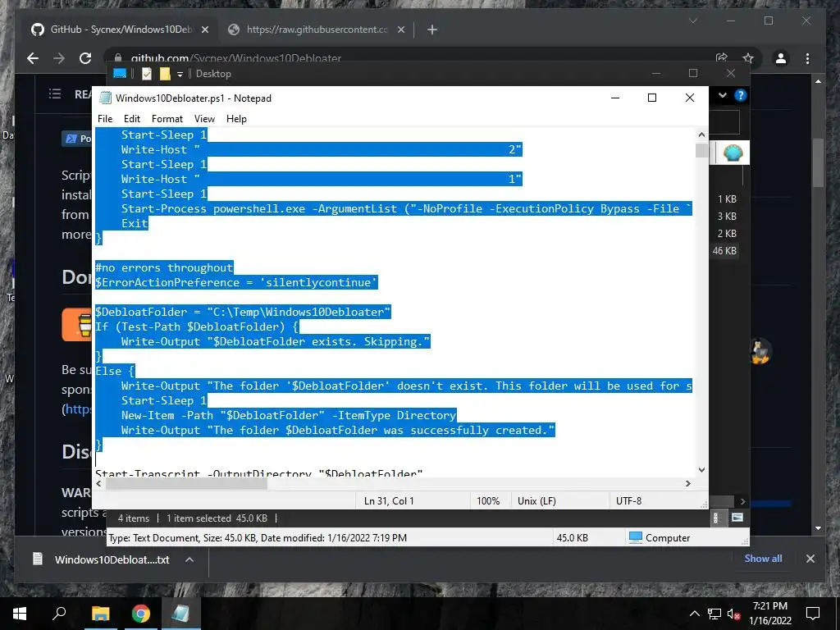Close the Chrome downloads bar
Viewport: 840px width, 630px height.
tap(810, 559)
